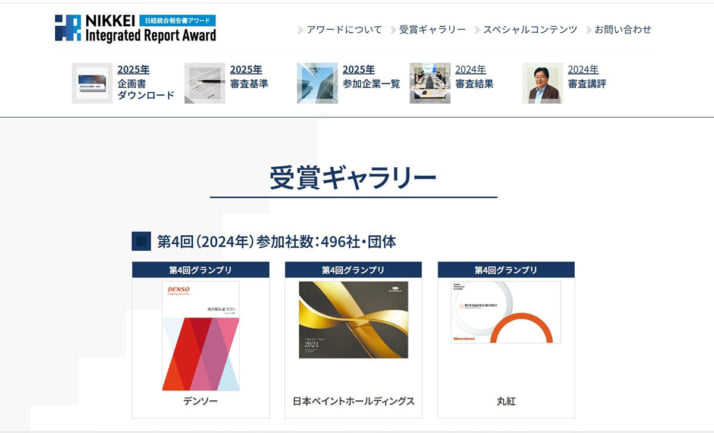Click the 第4回(2024年)参加社数:496社・団体 heading
The height and width of the screenshot is (433, 714).
(x=276, y=241)
